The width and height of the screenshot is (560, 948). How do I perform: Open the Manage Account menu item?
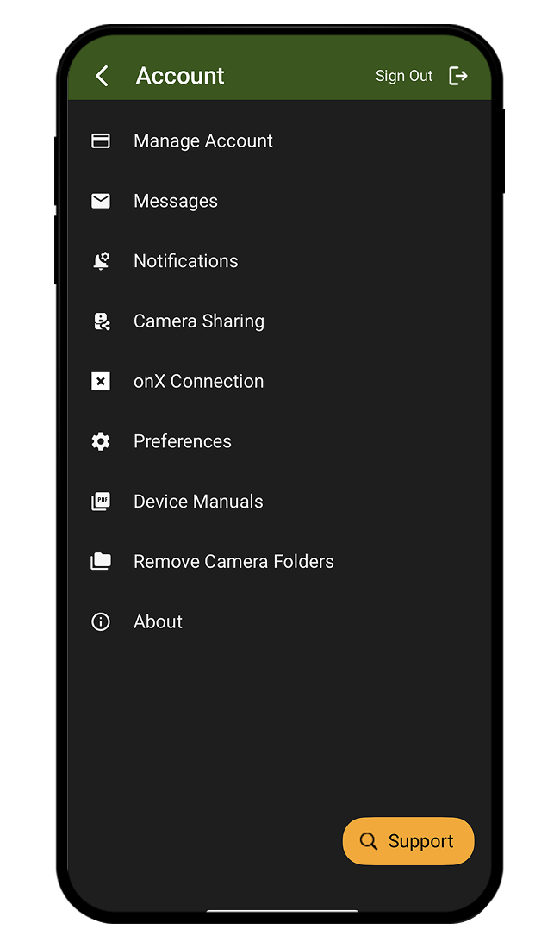[202, 140]
